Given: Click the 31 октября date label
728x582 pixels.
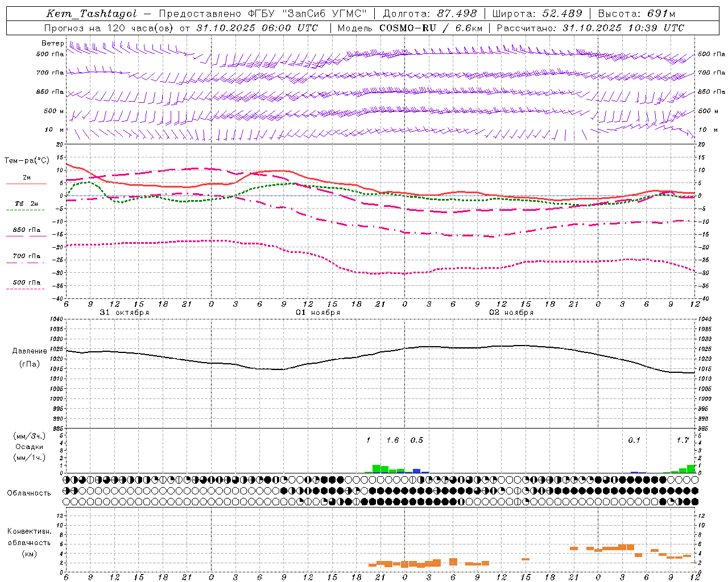Looking at the screenshot, I should pyautogui.click(x=125, y=313).
